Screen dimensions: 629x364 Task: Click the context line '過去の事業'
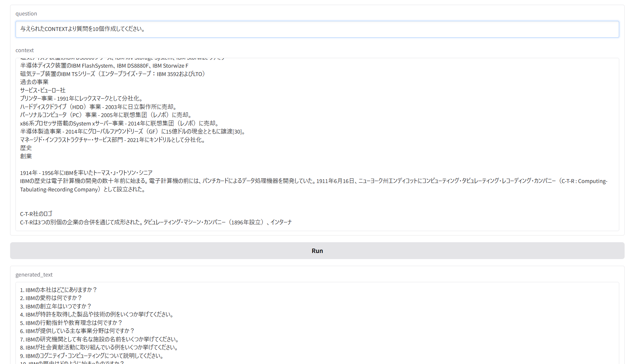click(34, 82)
